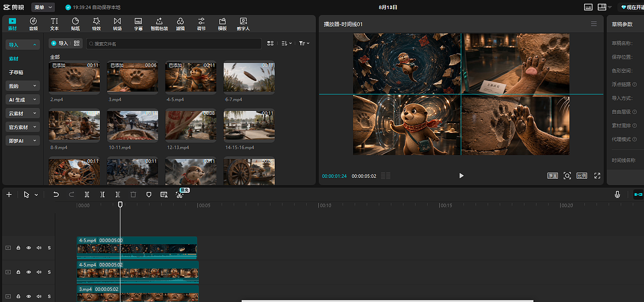Open the 特效 effects tab
Viewport: 644px width, 302px height.
96,24
